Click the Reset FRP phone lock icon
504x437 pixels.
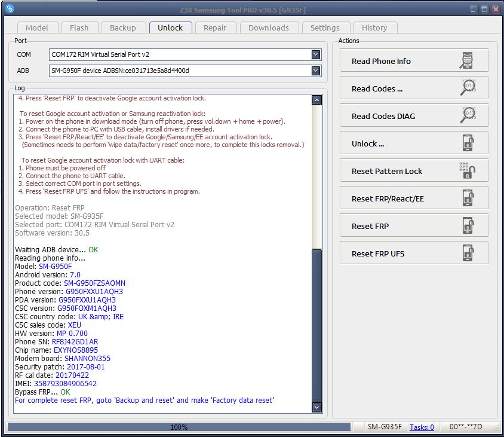click(468, 225)
